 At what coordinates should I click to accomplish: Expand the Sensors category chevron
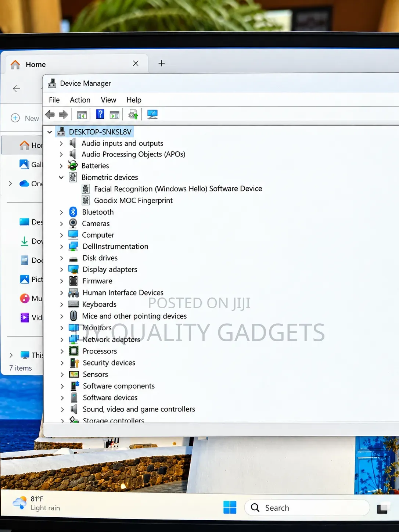(62, 375)
